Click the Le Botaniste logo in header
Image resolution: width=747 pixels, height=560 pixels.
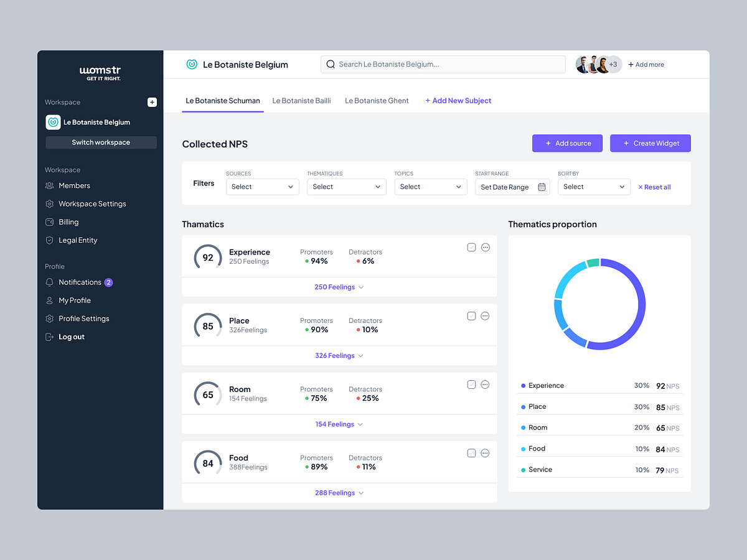pyautogui.click(x=192, y=64)
